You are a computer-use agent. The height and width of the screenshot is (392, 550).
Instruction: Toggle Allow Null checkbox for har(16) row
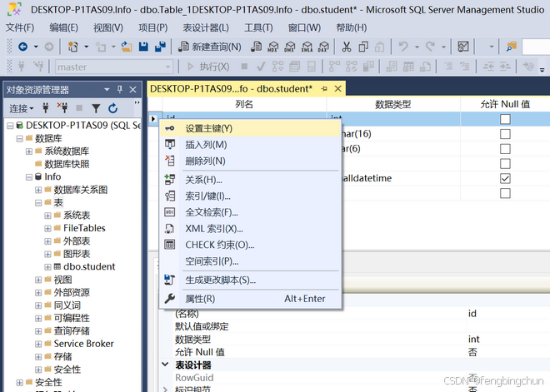pos(505,134)
